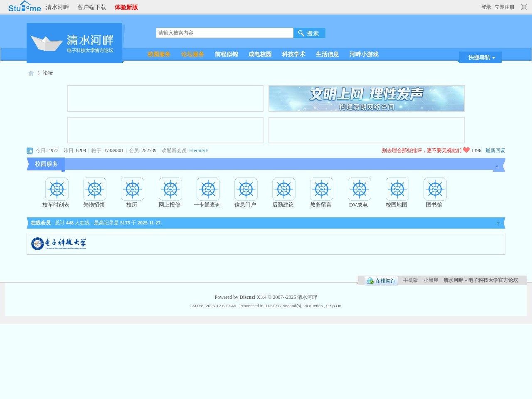View the 校历 school calendar

(x=132, y=192)
